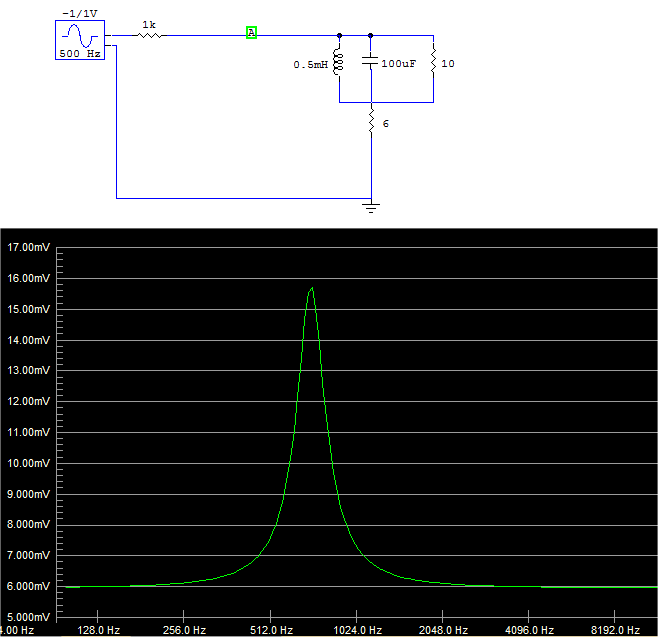Screen dimensions: 658x637
Task: Click the 13.00mV axis label
Action: pos(29,370)
